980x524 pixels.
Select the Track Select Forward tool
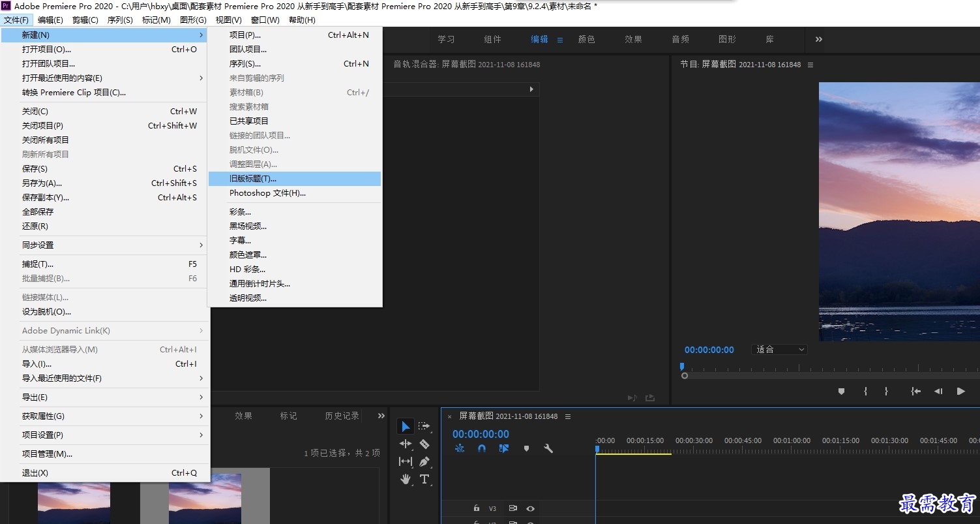click(x=424, y=426)
